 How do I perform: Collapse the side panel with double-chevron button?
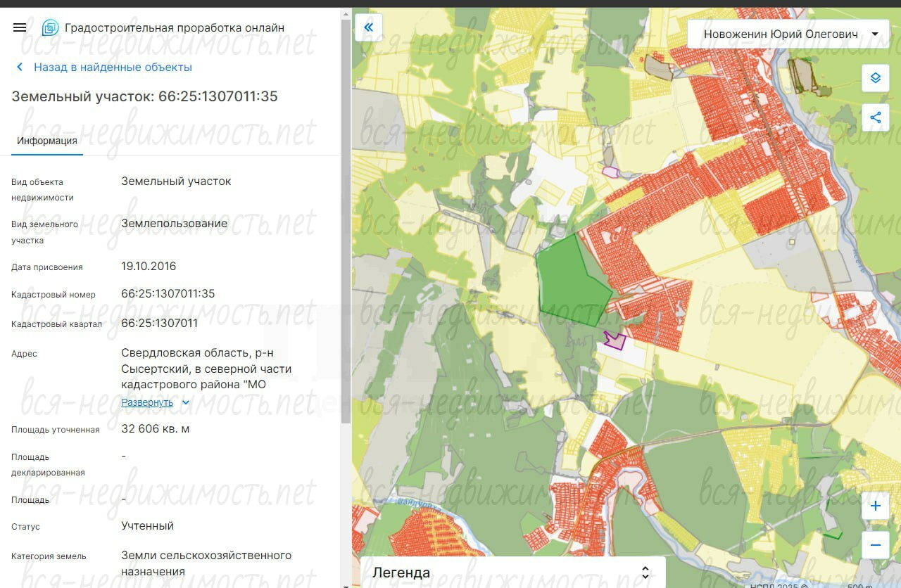pos(368,27)
